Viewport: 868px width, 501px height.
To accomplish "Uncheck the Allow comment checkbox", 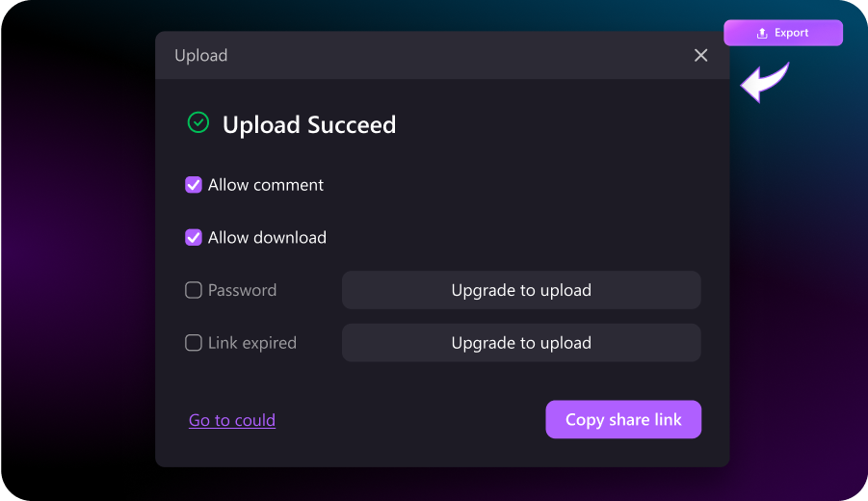I will tap(194, 185).
